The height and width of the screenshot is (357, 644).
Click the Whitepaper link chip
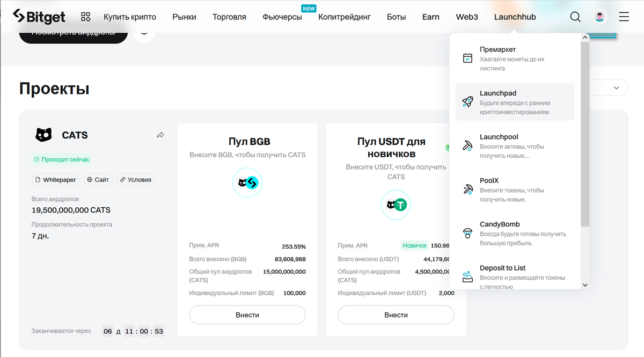click(x=55, y=180)
